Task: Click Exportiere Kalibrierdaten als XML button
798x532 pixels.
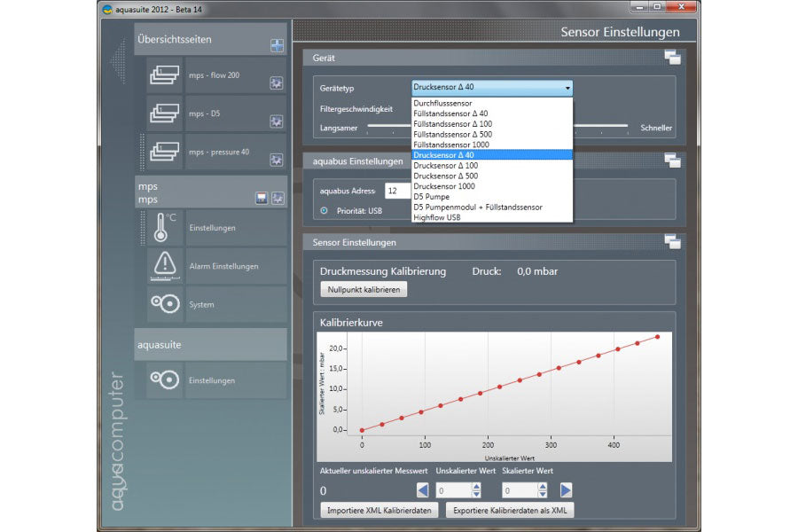Action: click(x=509, y=511)
